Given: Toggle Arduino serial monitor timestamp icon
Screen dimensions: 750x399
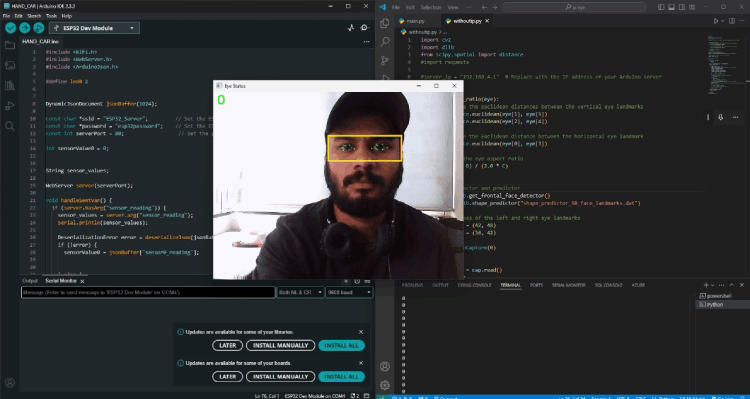Looking at the screenshot, I should [357, 281].
